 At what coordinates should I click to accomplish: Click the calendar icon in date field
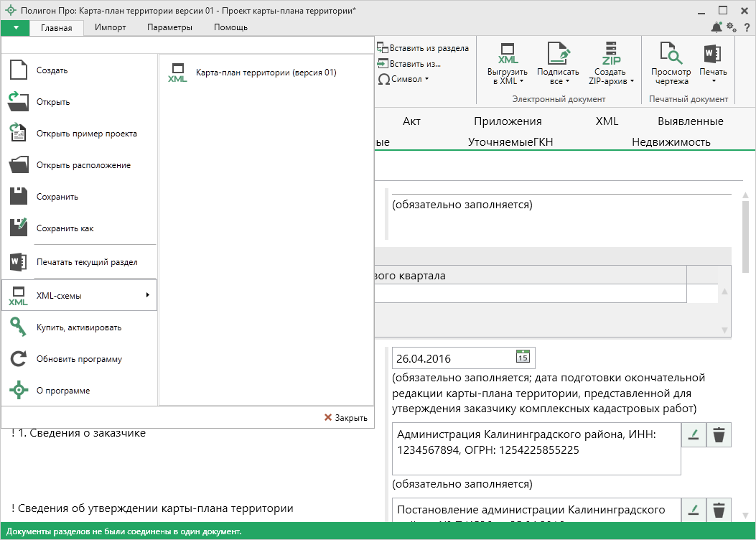523,357
